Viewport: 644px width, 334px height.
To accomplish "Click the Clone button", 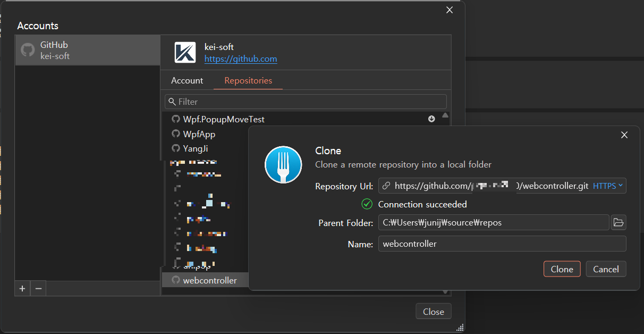I will click(562, 269).
